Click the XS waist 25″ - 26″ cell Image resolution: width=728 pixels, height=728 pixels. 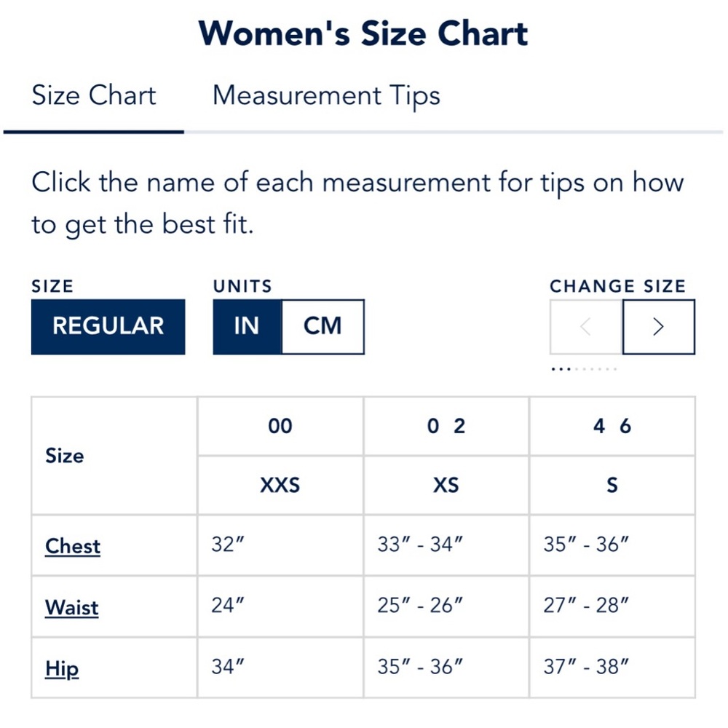point(420,606)
